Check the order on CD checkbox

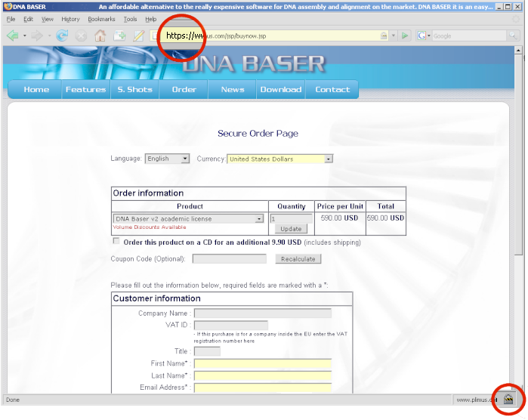pyautogui.click(x=116, y=241)
